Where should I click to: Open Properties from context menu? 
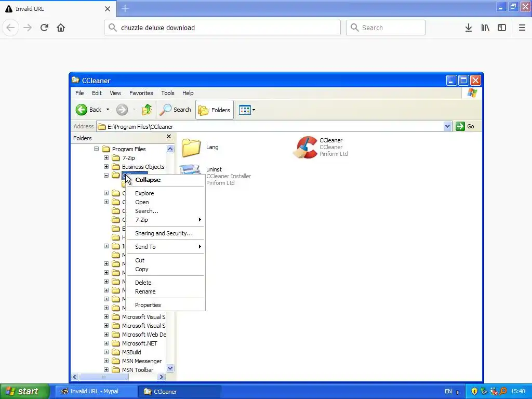pyautogui.click(x=165, y=305)
